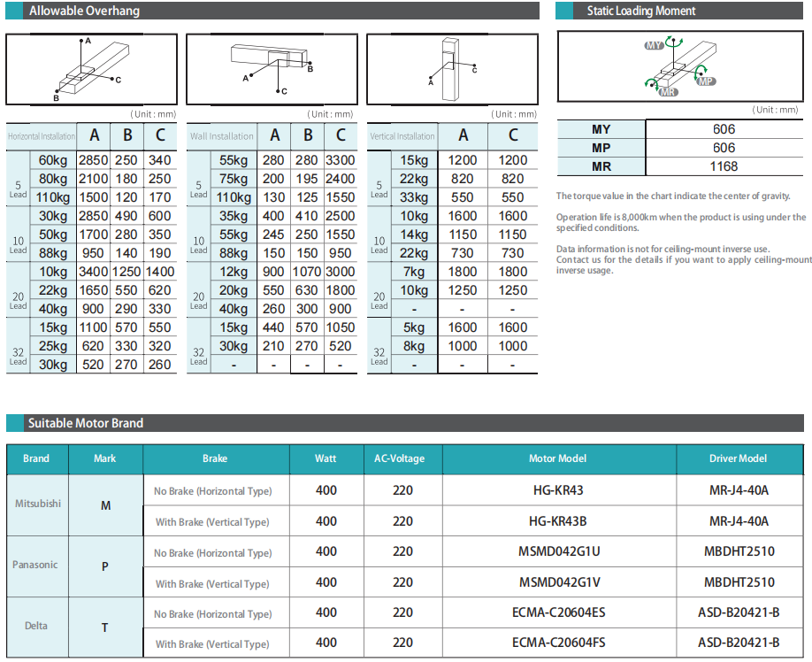Select the HG-KR43B motor model cell
Viewport: 812px width, 662px height.
(557, 521)
